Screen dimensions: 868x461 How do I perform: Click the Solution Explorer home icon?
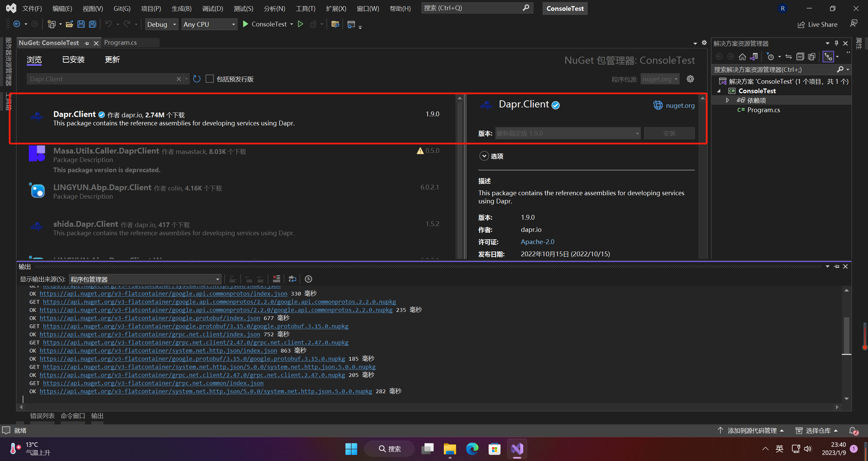click(x=742, y=57)
